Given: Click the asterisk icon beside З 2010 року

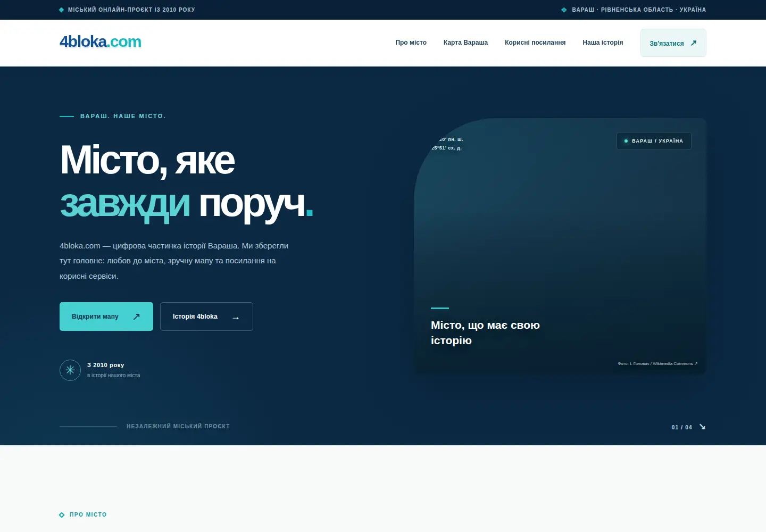Looking at the screenshot, I should 70,370.
